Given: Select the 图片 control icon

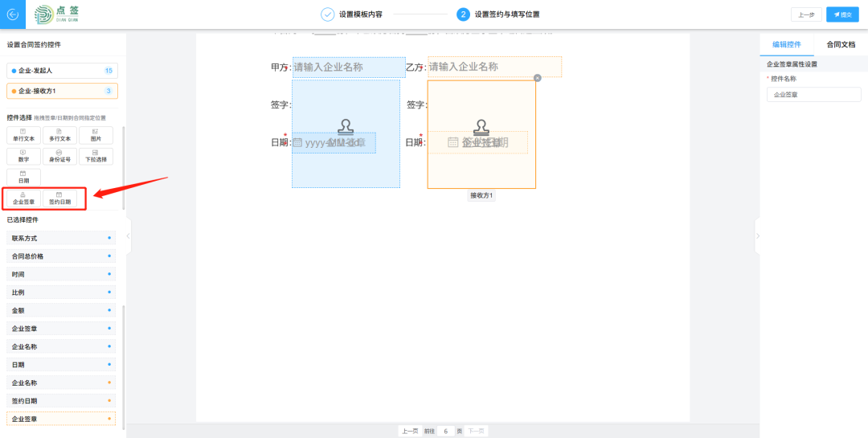Looking at the screenshot, I should (x=96, y=135).
